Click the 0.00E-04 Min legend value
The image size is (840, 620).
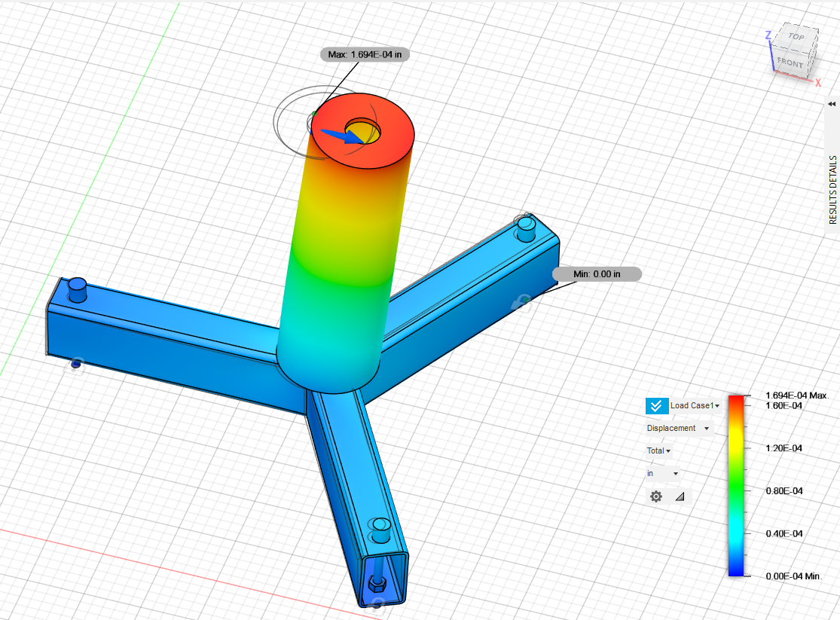(x=793, y=576)
